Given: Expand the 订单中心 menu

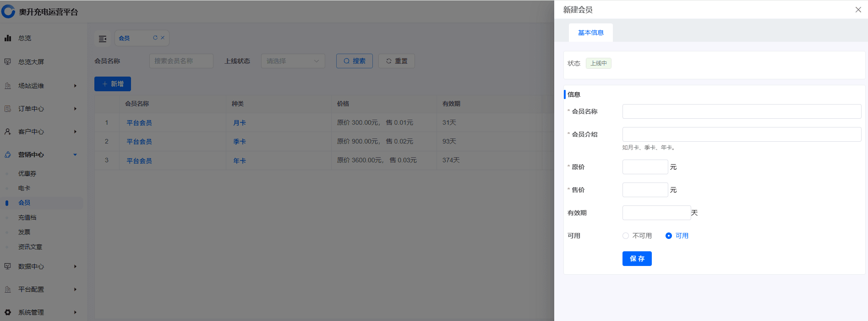Looking at the screenshot, I should coord(41,109).
